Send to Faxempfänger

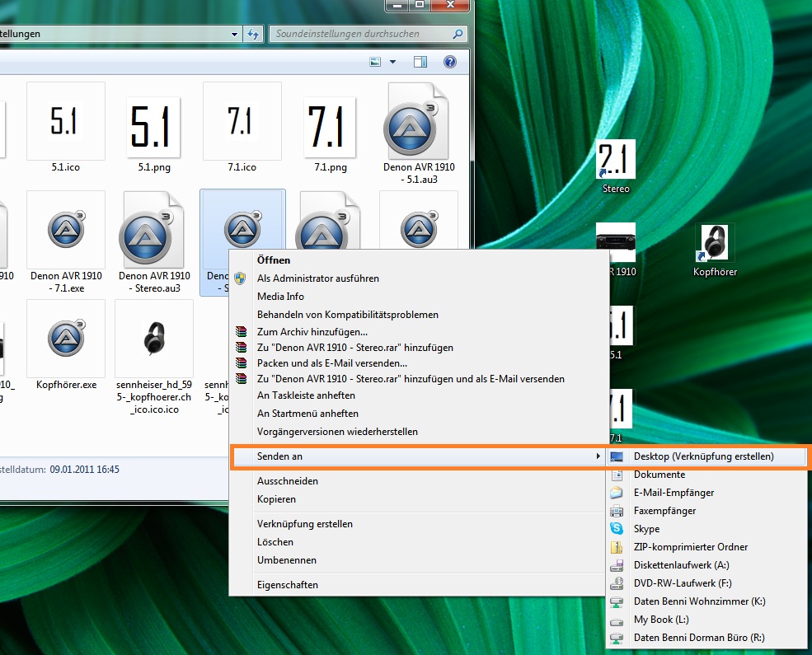[706, 511]
